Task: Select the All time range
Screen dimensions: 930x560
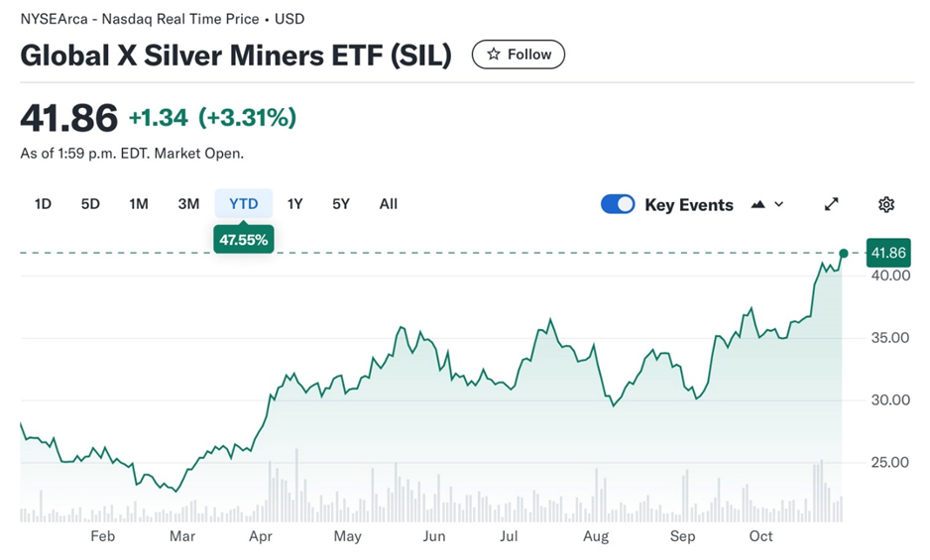Action: pyautogui.click(x=388, y=204)
